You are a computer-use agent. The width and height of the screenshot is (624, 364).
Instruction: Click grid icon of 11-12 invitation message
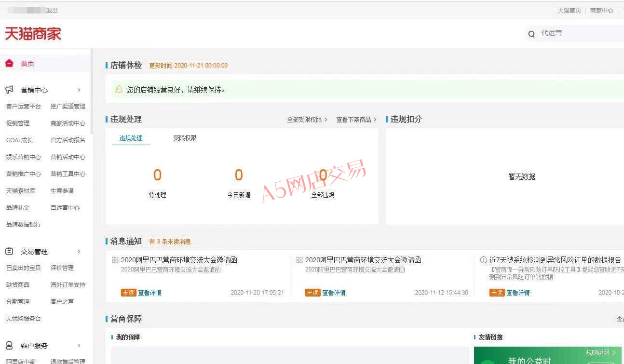click(299, 260)
